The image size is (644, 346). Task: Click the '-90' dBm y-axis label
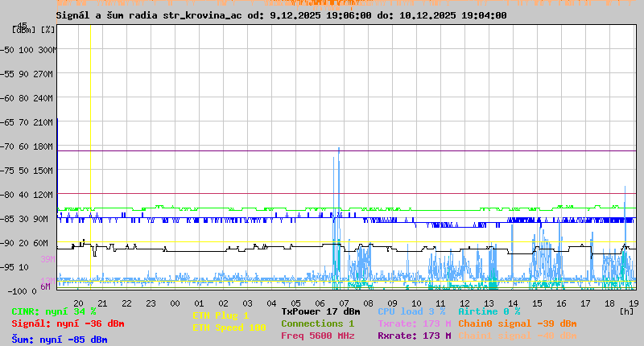7,243
